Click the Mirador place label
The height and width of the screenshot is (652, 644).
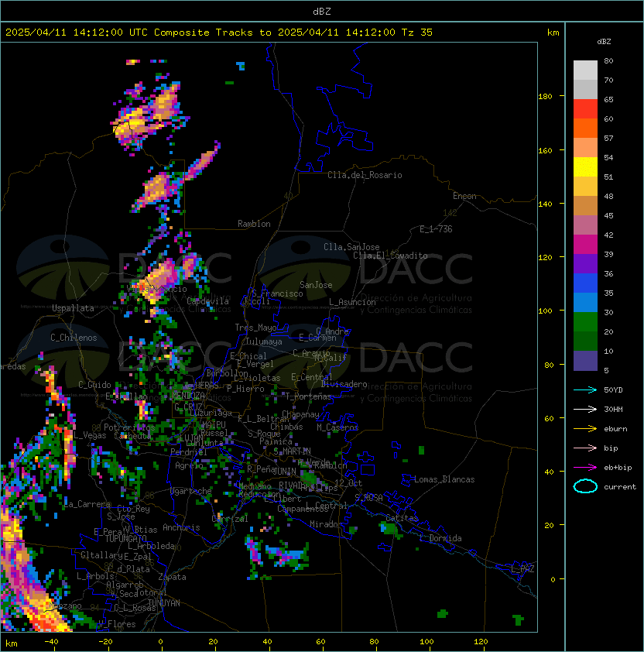coord(326,525)
